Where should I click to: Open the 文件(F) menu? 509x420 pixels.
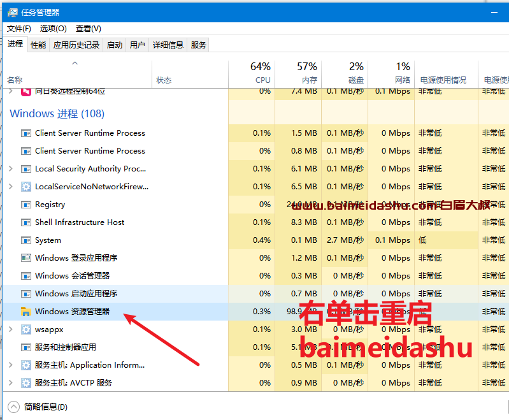[x=19, y=29]
